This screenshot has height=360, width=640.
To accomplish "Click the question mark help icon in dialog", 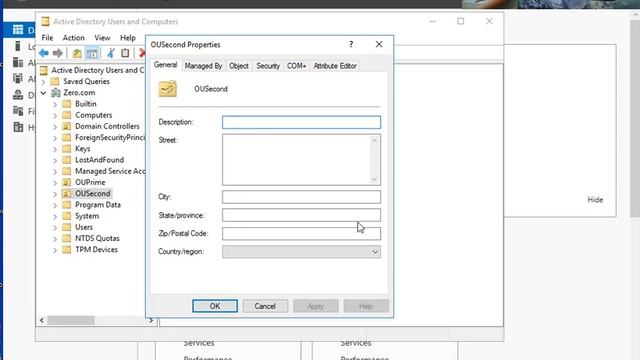I will point(351,44).
